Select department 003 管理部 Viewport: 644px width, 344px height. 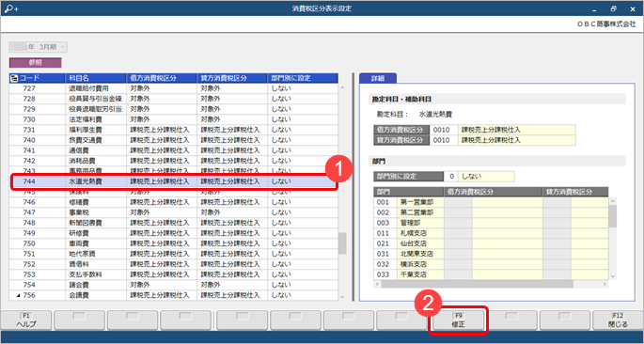[x=491, y=223]
